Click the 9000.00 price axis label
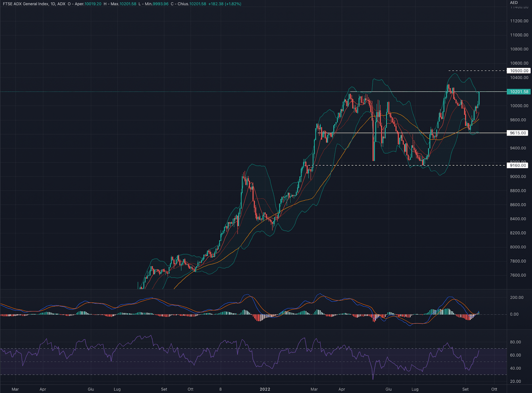Image resolution: width=532 pixels, height=393 pixels. tap(518, 176)
